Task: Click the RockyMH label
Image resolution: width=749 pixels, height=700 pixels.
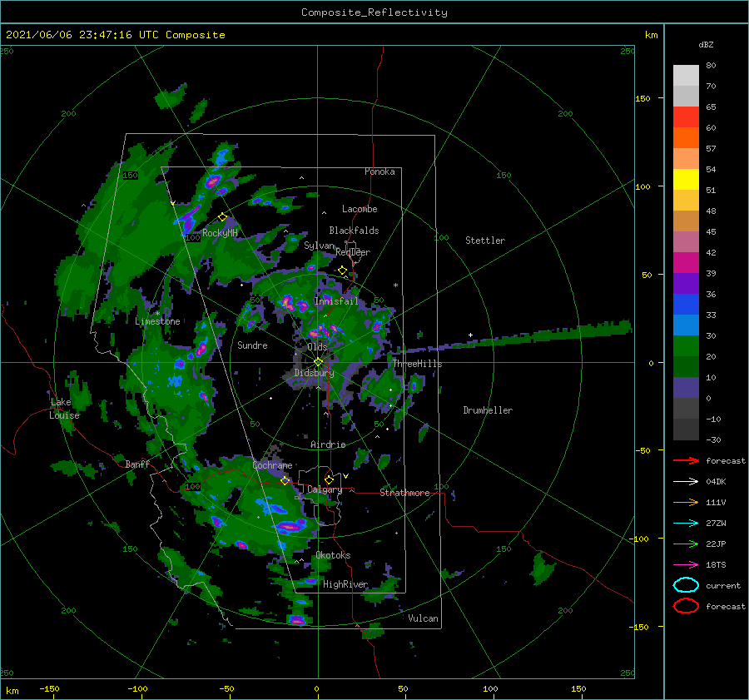Action: pos(220,233)
